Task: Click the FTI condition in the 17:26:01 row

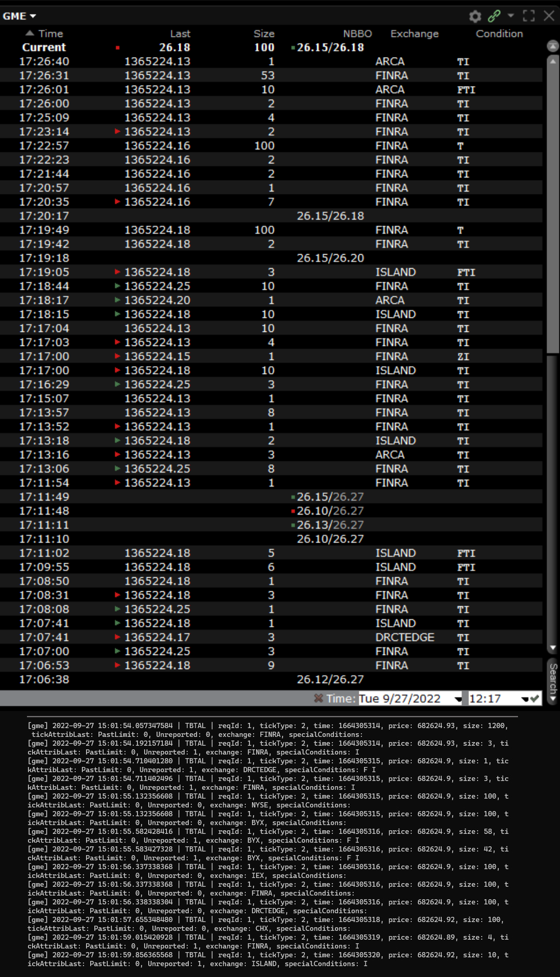Action: click(466, 90)
